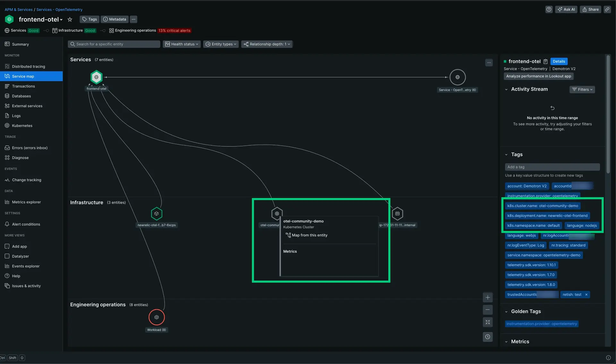Screen dimensions: 616x364
Task: Expand the Activity Stream section
Action: [506, 89]
